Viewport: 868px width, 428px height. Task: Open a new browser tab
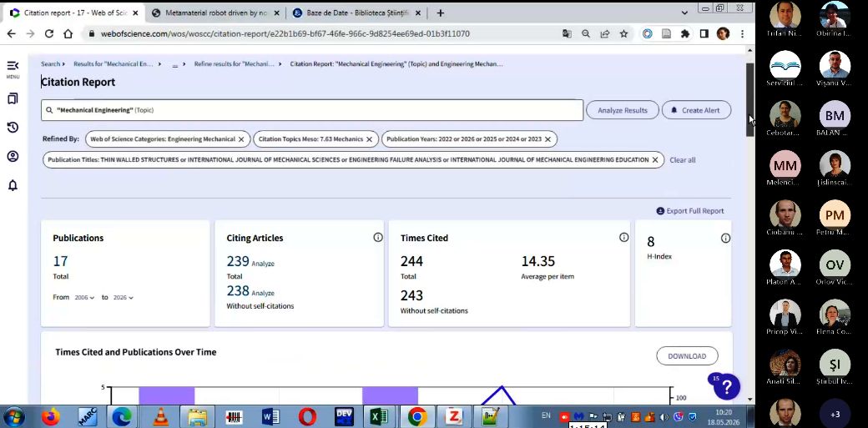[x=440, y=13]
